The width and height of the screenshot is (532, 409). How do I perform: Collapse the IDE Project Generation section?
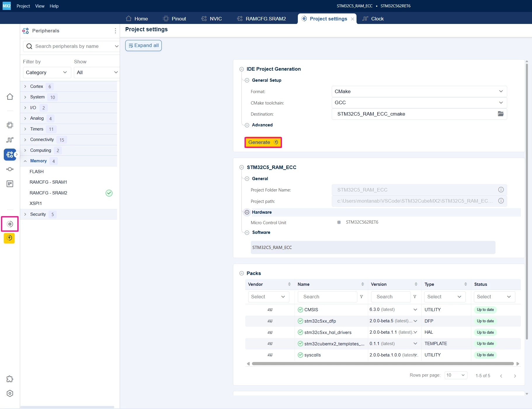tap(241, 69)
